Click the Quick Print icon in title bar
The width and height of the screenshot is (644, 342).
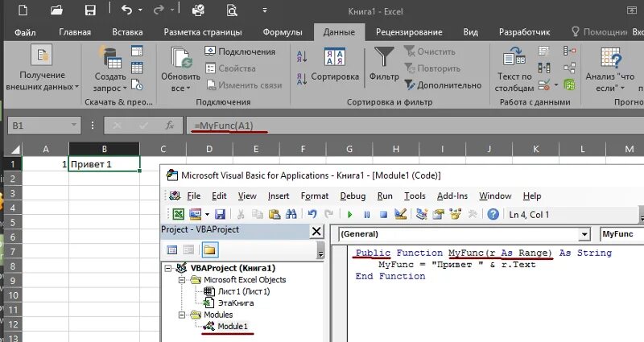pyautogui.click(x=198, y=10)
